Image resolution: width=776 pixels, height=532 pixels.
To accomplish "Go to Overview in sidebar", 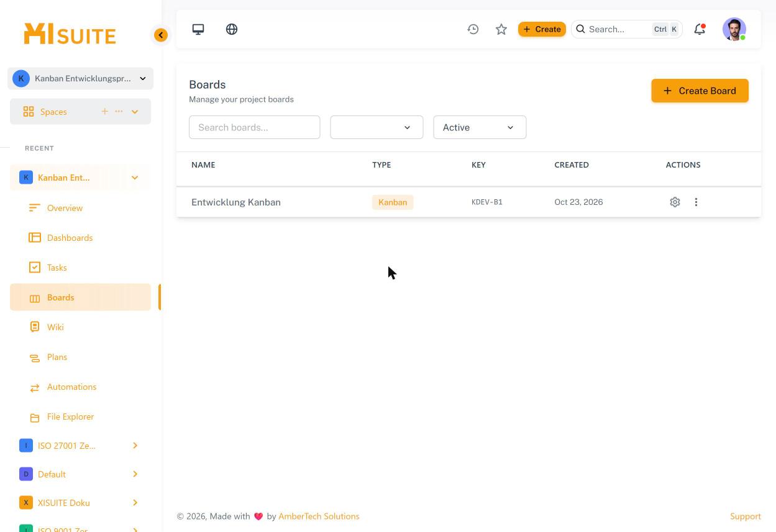I will [x=80, y=208].
